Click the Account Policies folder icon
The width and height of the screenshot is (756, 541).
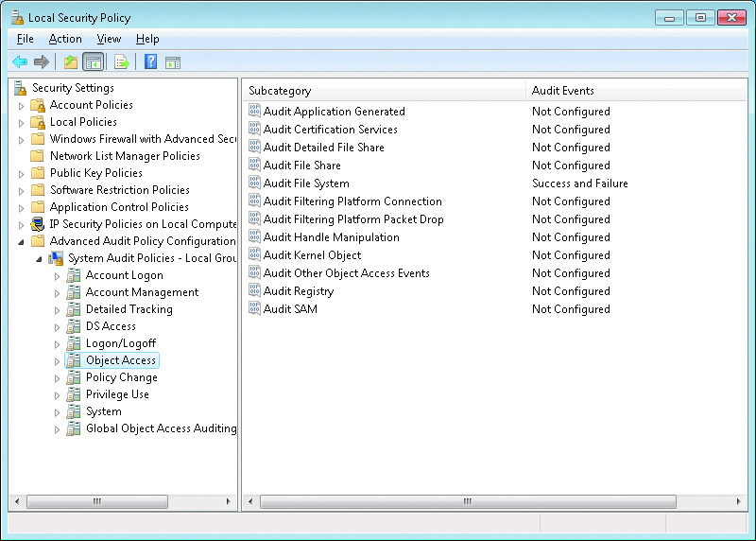[38, 105]
